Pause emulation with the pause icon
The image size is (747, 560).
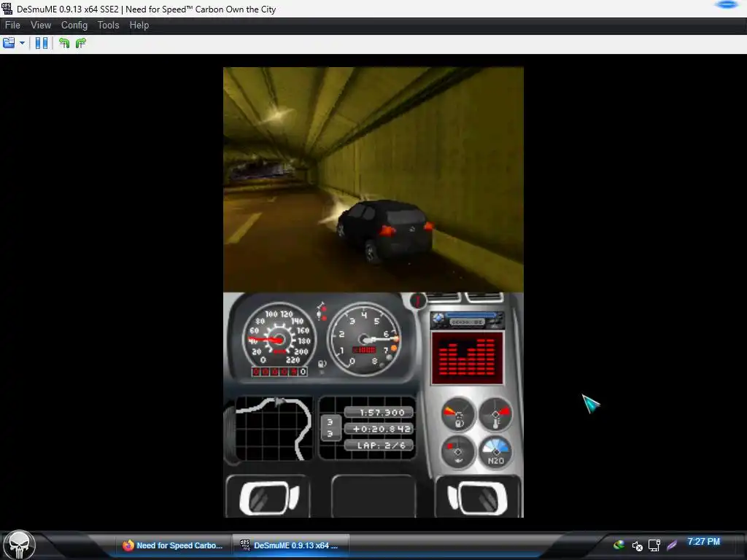(x=42, y=43)
